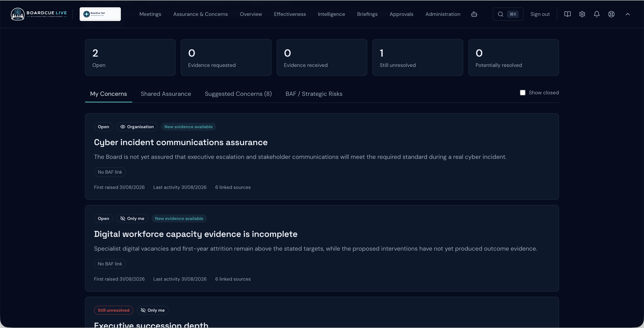Switch to the Shared Assurance tab

[x=166, y=94]
